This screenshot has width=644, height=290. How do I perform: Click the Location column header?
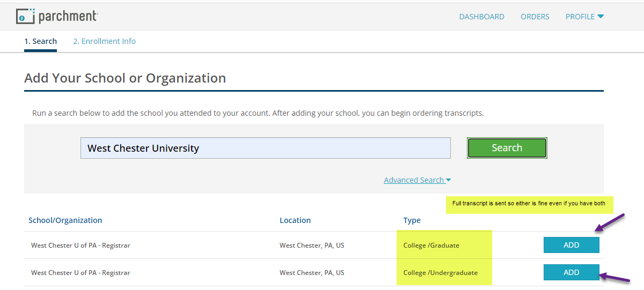click(295, 220)
